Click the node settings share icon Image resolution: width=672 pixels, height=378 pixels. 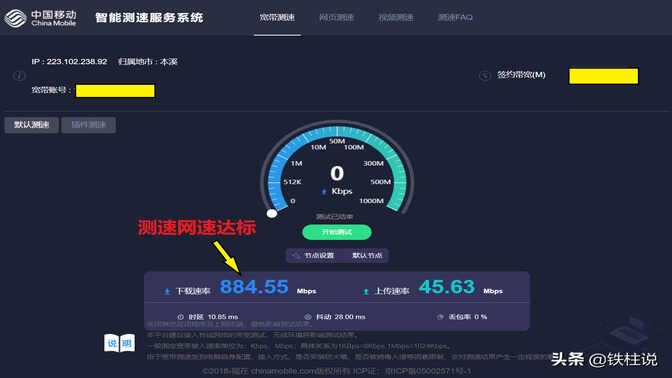(296, 255)
